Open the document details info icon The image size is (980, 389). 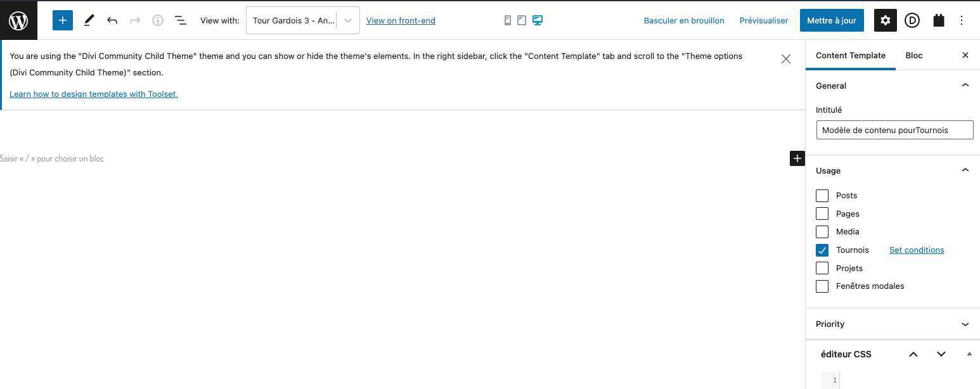tap(158, 20)
